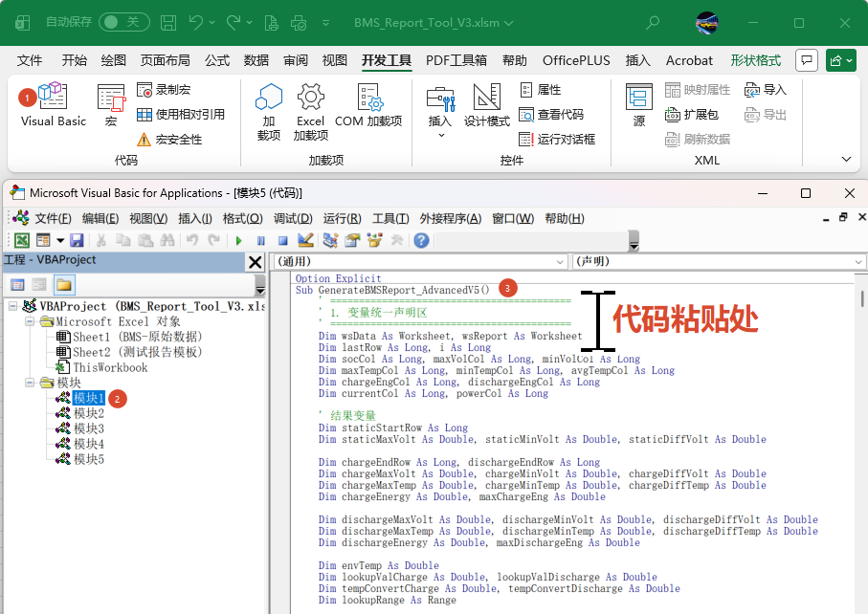868x614 pixels.
Task: Open the Visual Basic editor from ribbon
Action: (54, 105)
